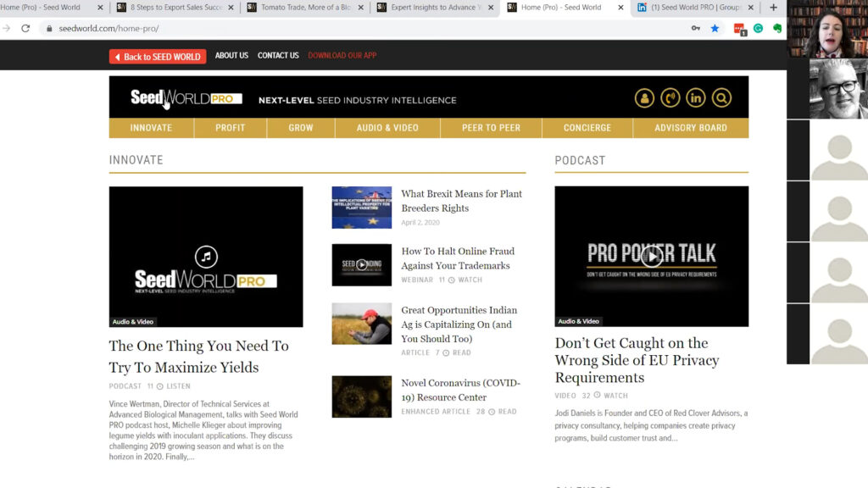Viewport: 868px width, 488px height.
Task: Click the saved passwords key icon
Action: click(695, 28)
